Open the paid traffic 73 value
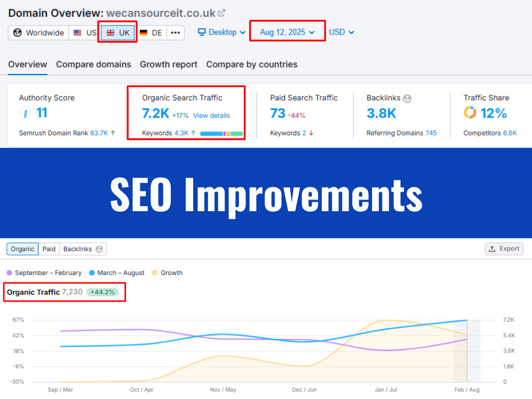Screen dimensions: 532x399 [278, 113]
